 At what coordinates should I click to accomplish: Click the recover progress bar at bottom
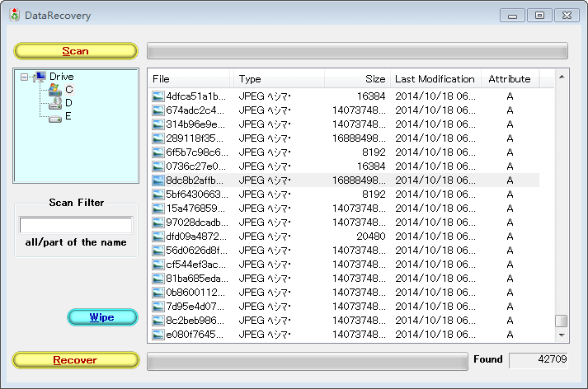point(308,361)
